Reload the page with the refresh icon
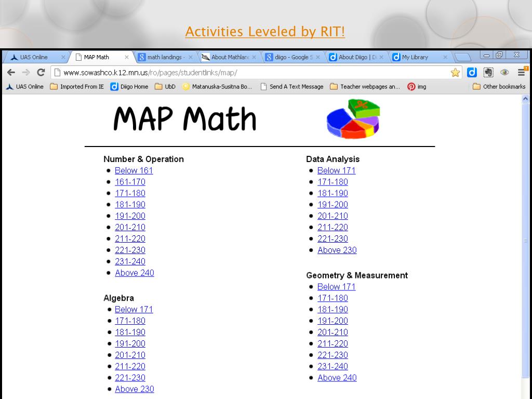Screen dimensions: 532x399 [41, 72]
